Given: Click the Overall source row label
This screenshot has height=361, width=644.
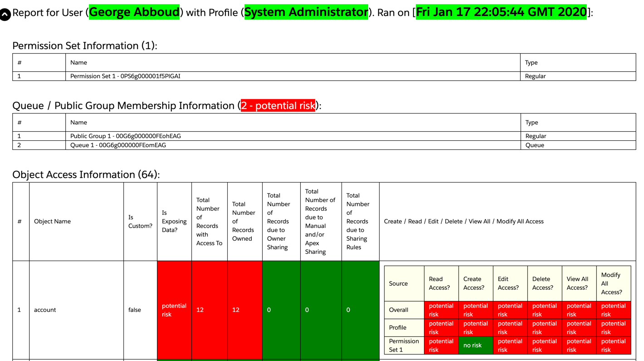Looking at the screenshot, I should (399, 310).
